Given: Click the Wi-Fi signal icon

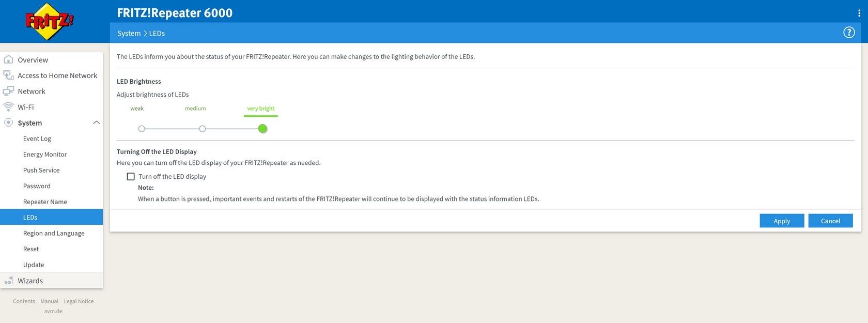Looking at the screenshot, I should pyautogui.click(x=8, y=107).
